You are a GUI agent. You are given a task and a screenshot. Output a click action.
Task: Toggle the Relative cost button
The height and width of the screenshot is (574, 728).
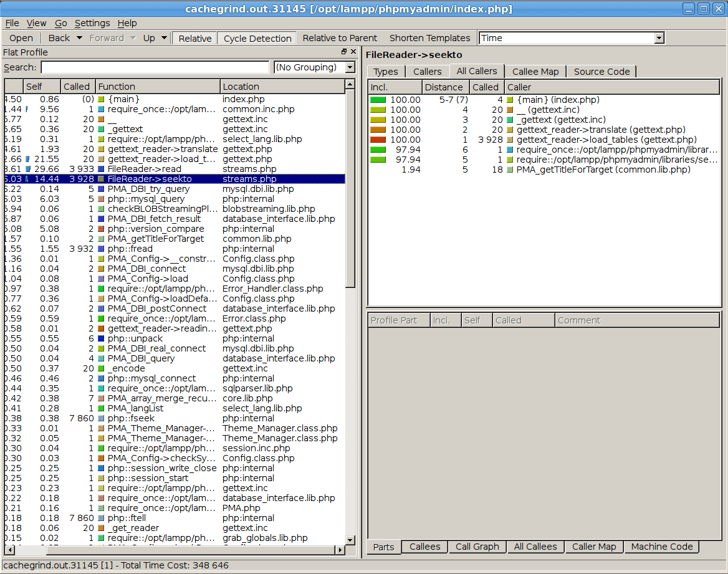pos(195,38)
